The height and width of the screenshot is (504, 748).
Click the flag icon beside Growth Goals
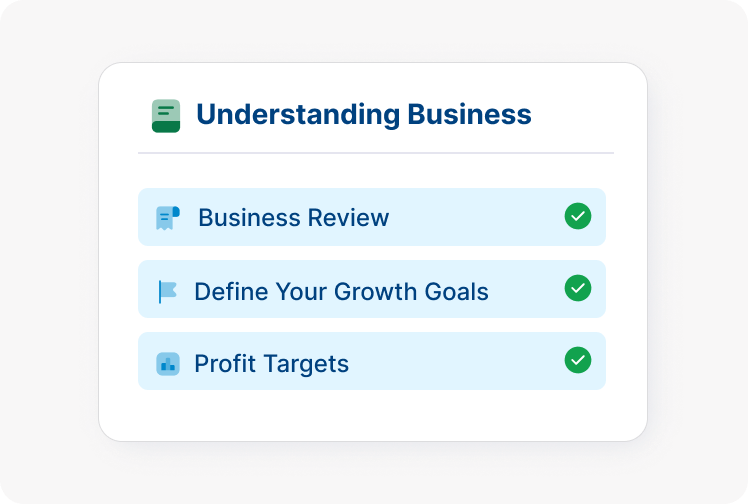click(x=167, y=292)
